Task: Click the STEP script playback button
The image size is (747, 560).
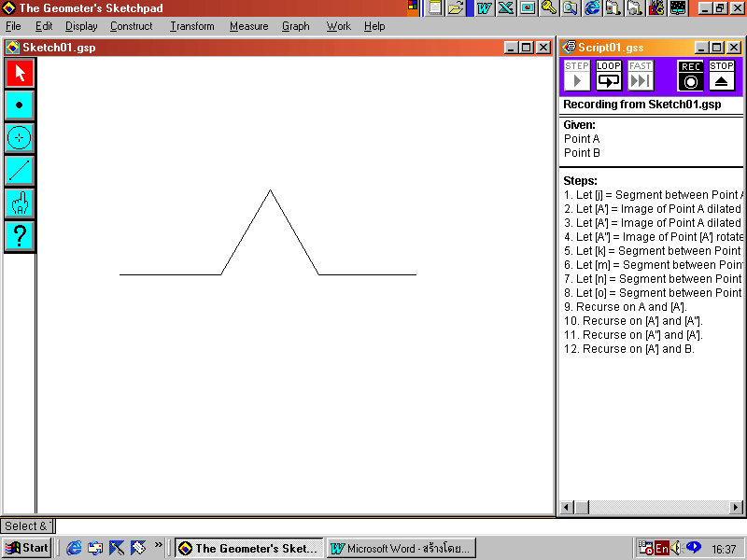Action: coord(577,76)
